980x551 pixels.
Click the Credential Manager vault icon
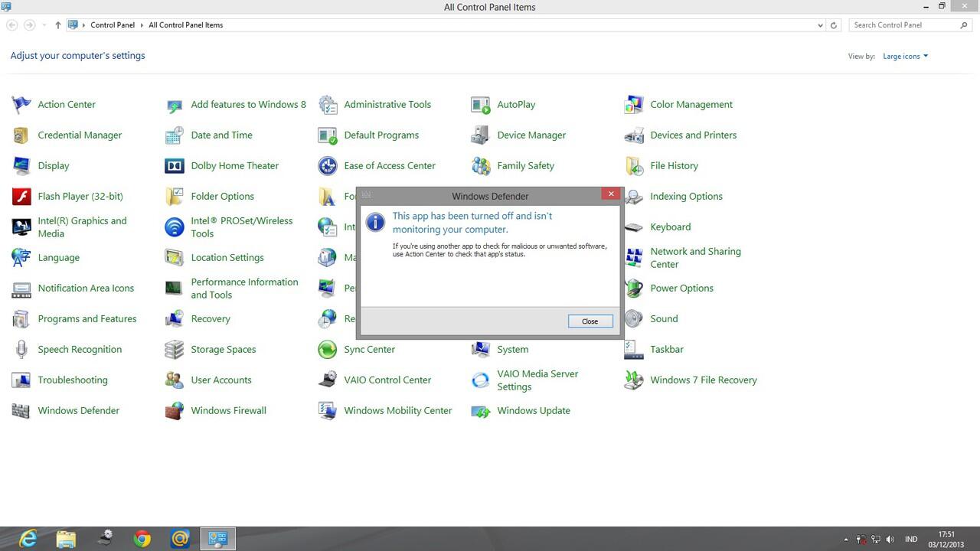pyautogui.click(x=21, y=135)
